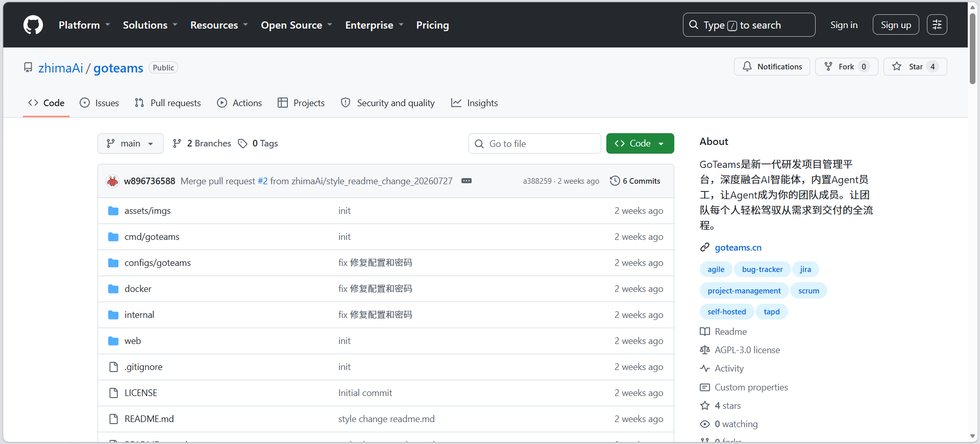Click the book icon beside Readme

click(x=705, y=332)
